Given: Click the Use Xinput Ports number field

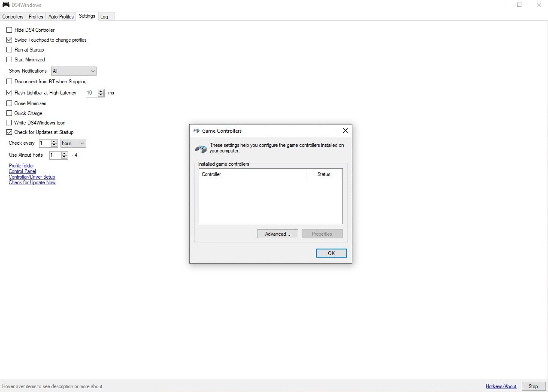Looking at the screenshot, I should 55,155.
